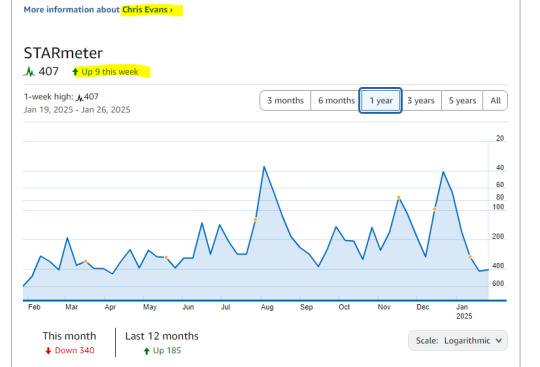
Task: Click the Down 340 value
Action: 74,350
